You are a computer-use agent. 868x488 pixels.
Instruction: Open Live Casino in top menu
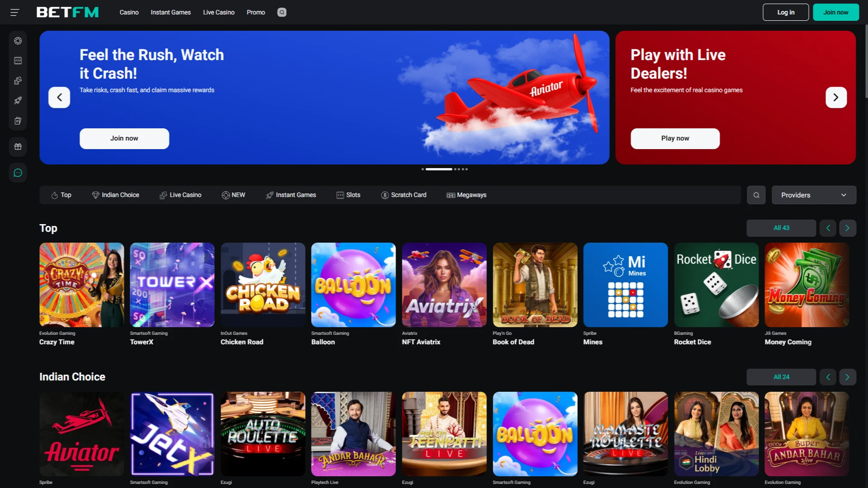point(218,12)
